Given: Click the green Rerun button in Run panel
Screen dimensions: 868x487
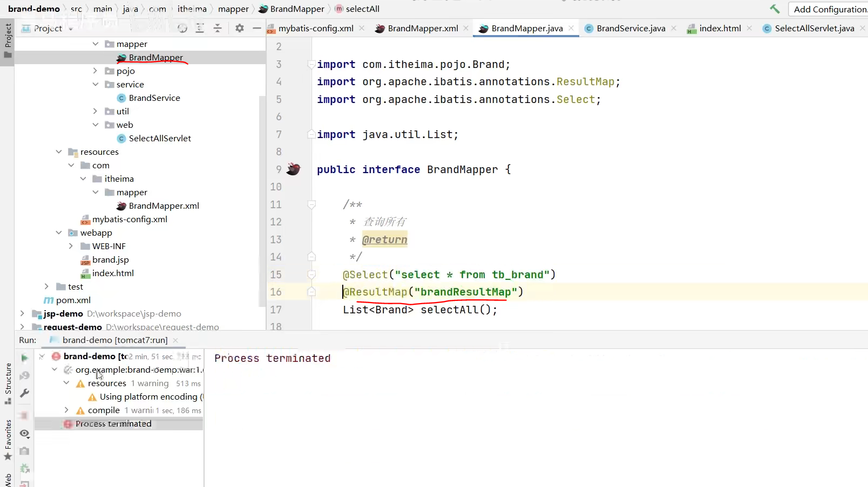Looking at the screenshot, I should pyautogui.click(x=24, y=358).
